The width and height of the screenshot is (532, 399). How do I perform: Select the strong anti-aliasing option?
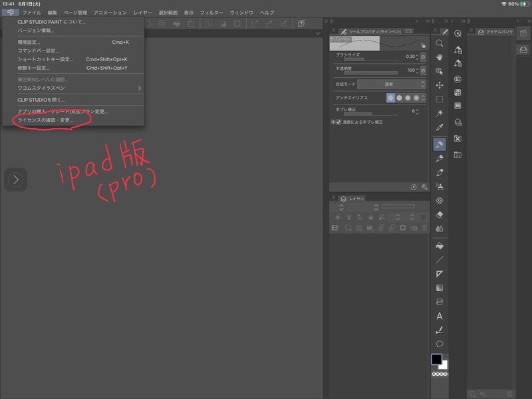click(x=416, y=98)
